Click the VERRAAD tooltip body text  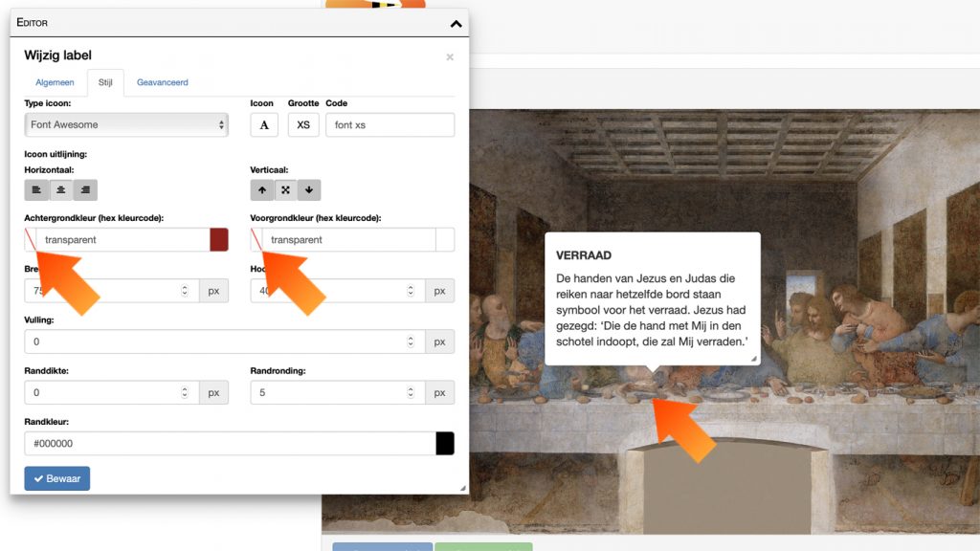[652, 310]
